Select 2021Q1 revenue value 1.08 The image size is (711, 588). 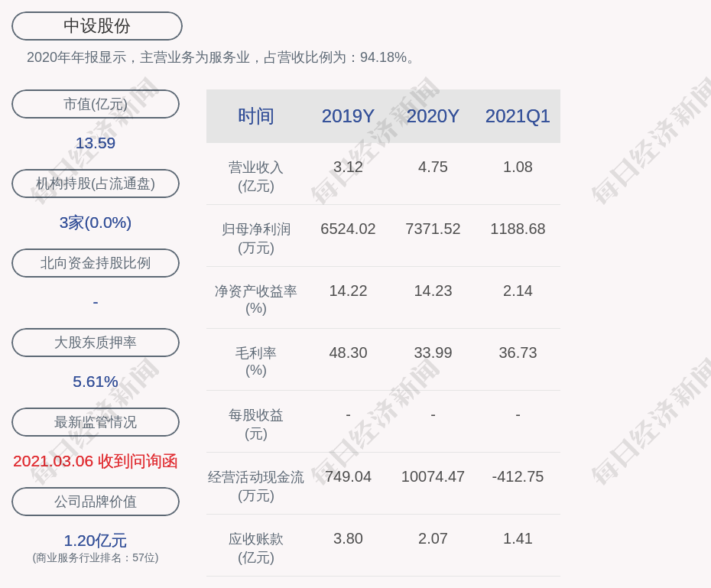click(518, 167)
